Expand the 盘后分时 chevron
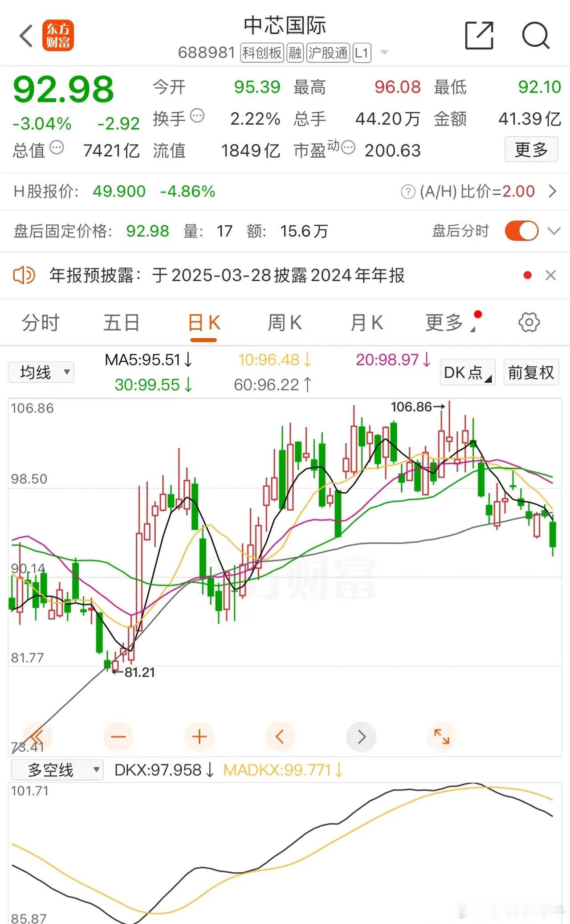 click(554, 231)
